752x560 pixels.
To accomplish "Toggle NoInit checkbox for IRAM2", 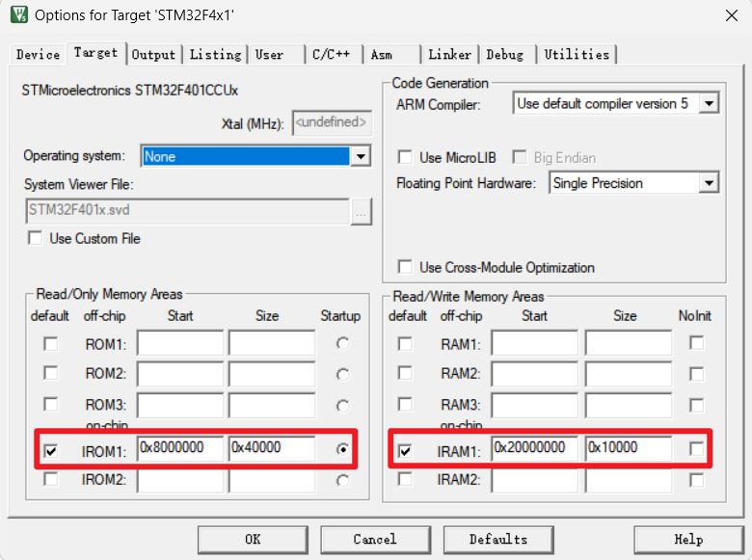I will point(696,480).
